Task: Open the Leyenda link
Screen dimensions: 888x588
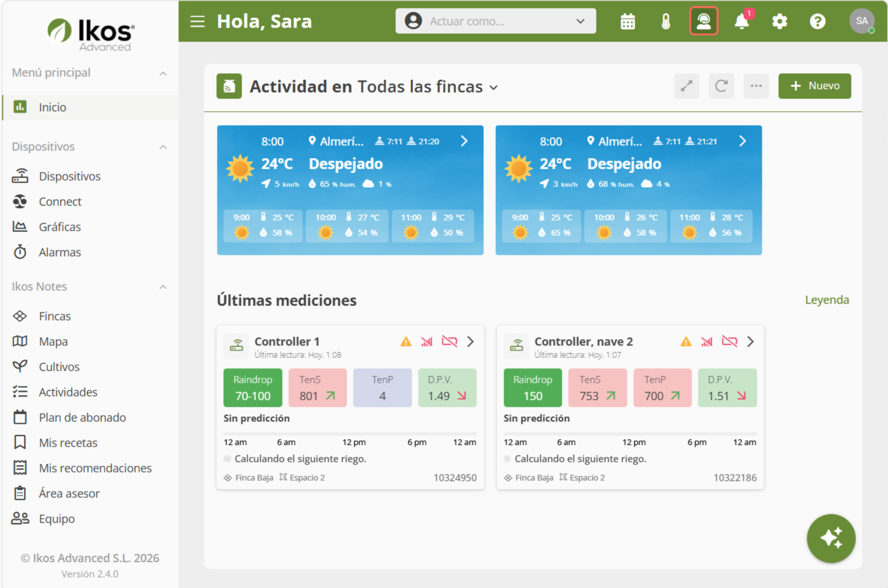Action: (827, 300)
